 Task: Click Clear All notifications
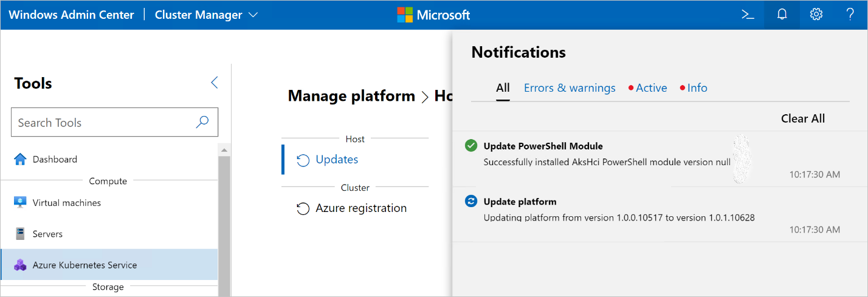point(803,118)
